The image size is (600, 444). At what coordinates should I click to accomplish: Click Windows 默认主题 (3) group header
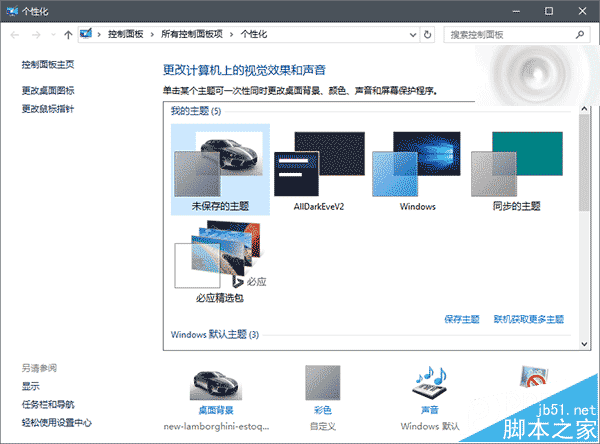[x=215, y=335]
